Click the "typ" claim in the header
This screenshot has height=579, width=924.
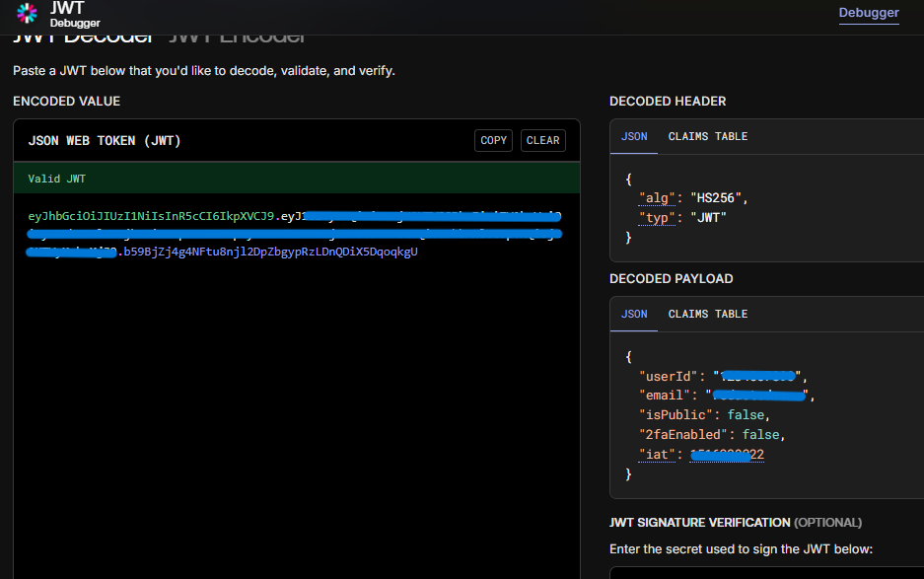point(657,218)
